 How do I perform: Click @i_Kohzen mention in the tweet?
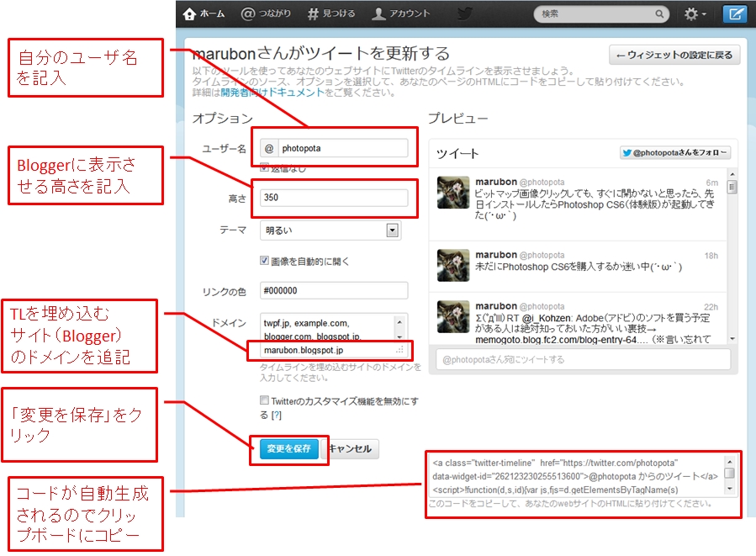coord(547,318)
